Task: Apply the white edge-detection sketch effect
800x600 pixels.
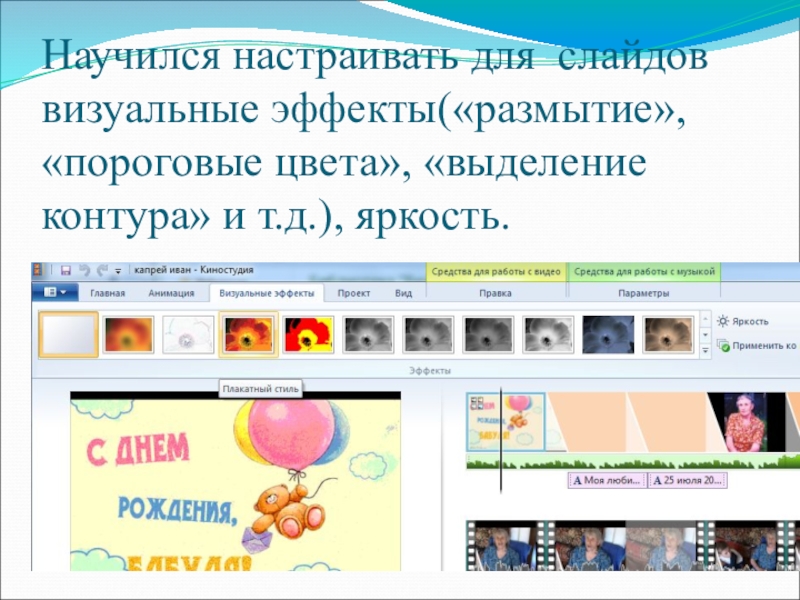Action: (188, 335)
